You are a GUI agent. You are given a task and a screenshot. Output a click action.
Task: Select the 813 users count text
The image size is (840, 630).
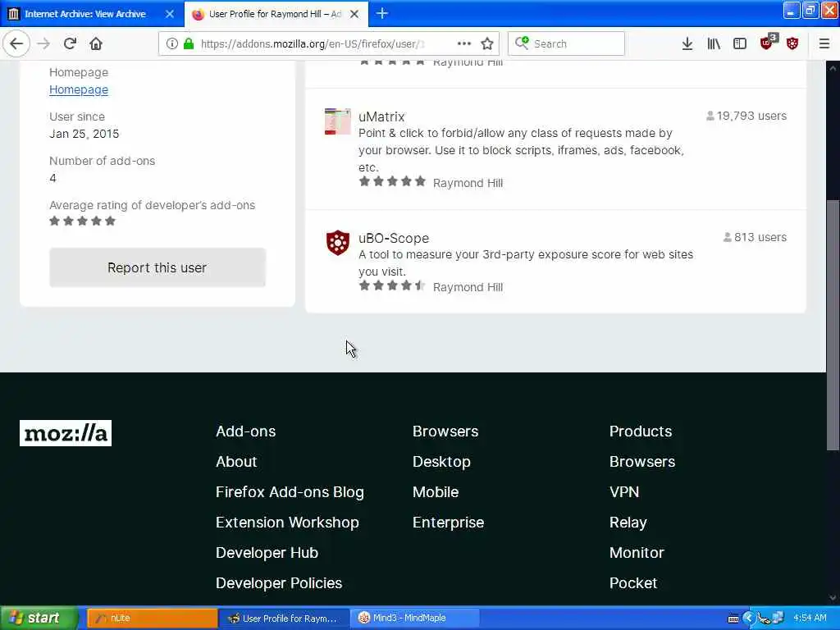(x=760, y=237)
